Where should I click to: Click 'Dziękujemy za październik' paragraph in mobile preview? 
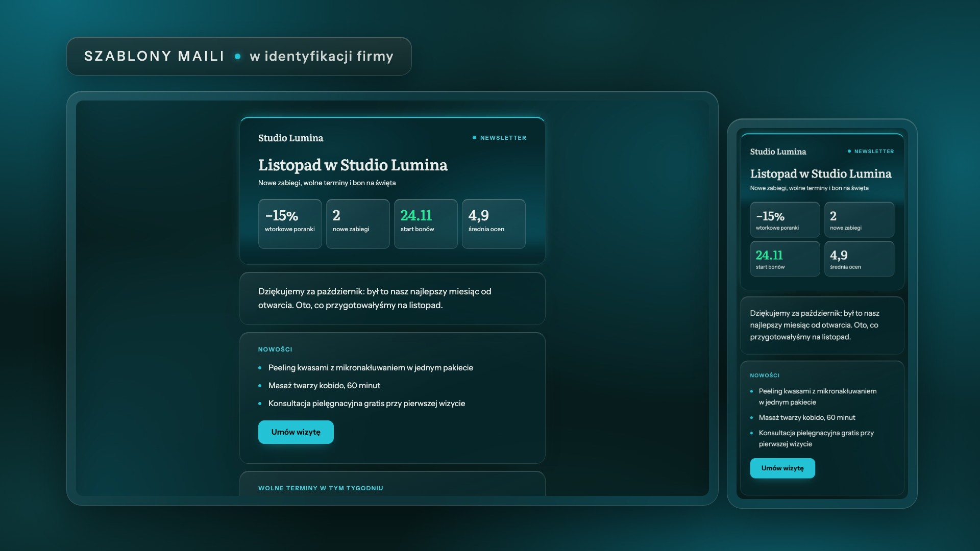815,325
